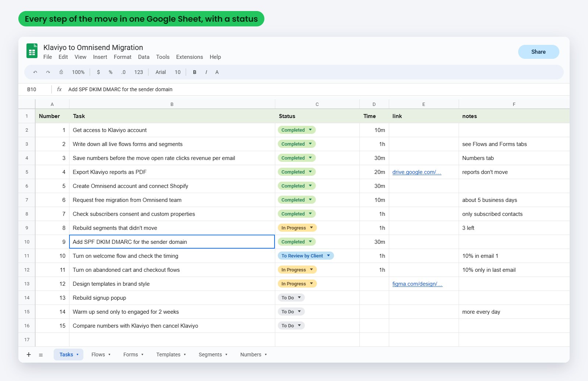This screenshot has width=588, height=381.
Task: Undo the last action
Action: coord(35,72)
